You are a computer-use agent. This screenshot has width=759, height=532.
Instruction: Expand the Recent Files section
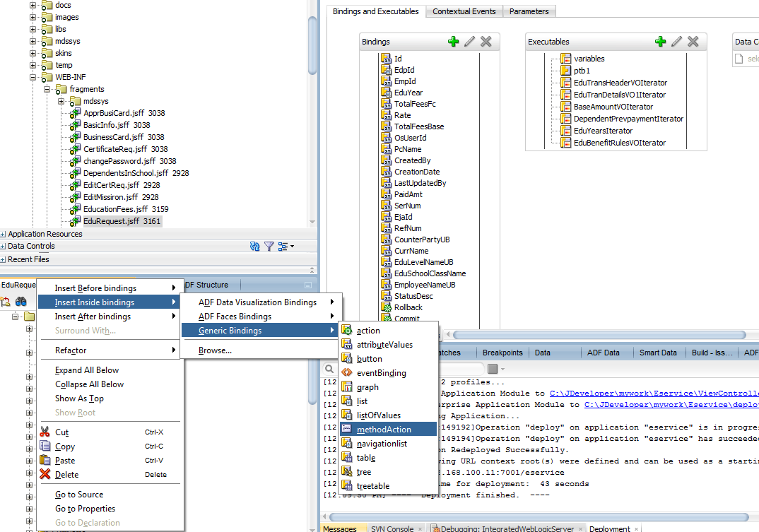tap(4, 259)
